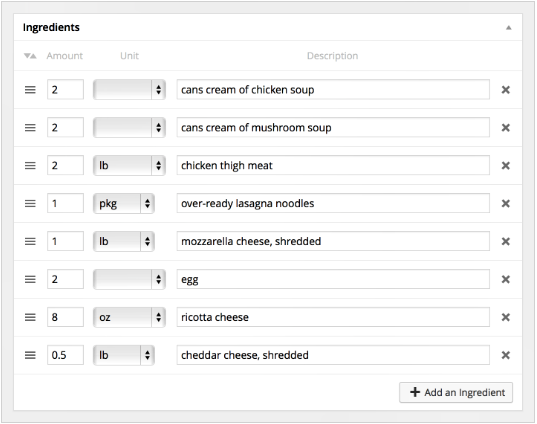Click the amount field showing 0.5
Screen dimensions: 537x424
[x=65, y=355]
